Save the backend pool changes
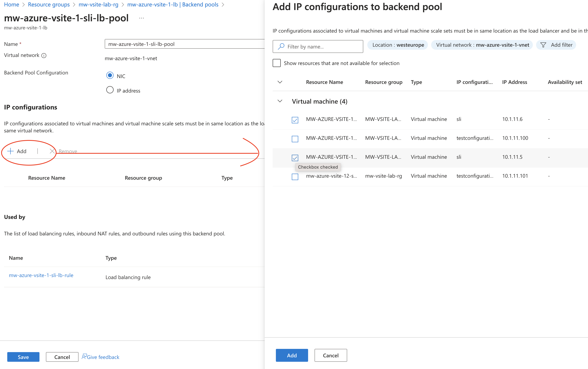Image resolution: width=588 pixels, height=369 pixels. pos(23,357)
